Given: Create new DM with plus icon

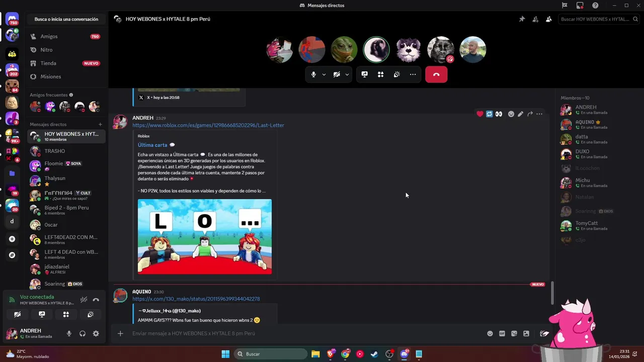Looking at the screenshot, I should tap(100, 124).
